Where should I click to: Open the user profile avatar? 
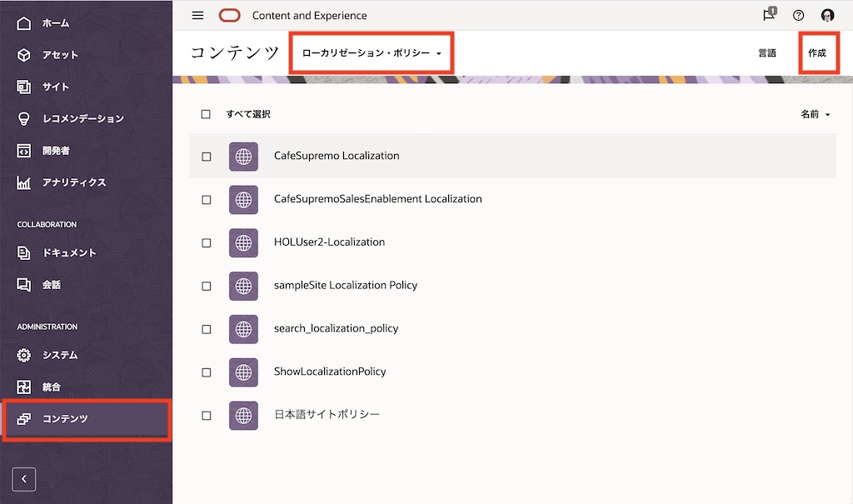[x=827, y=15]
